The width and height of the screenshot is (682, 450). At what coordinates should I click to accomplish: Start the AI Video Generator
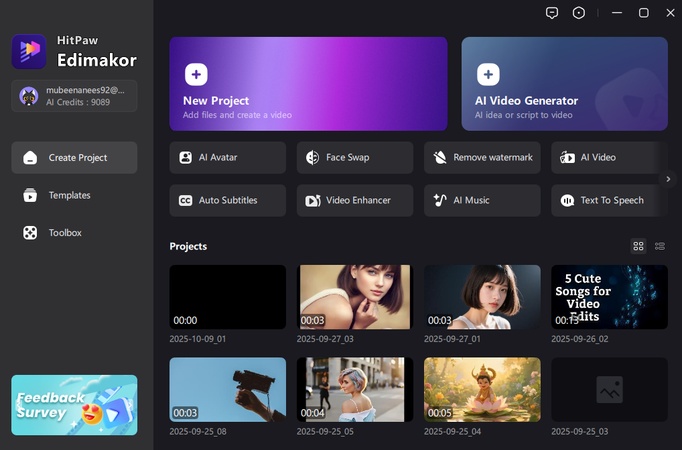coord(564,84)
